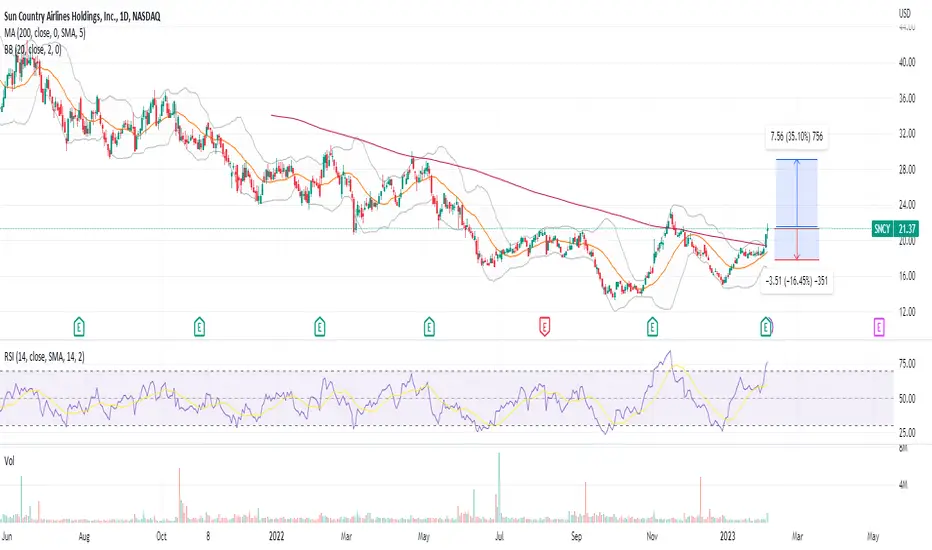932x550 pixels.
Task: Click the first green earnings E marker
Action: pos(79,326)
